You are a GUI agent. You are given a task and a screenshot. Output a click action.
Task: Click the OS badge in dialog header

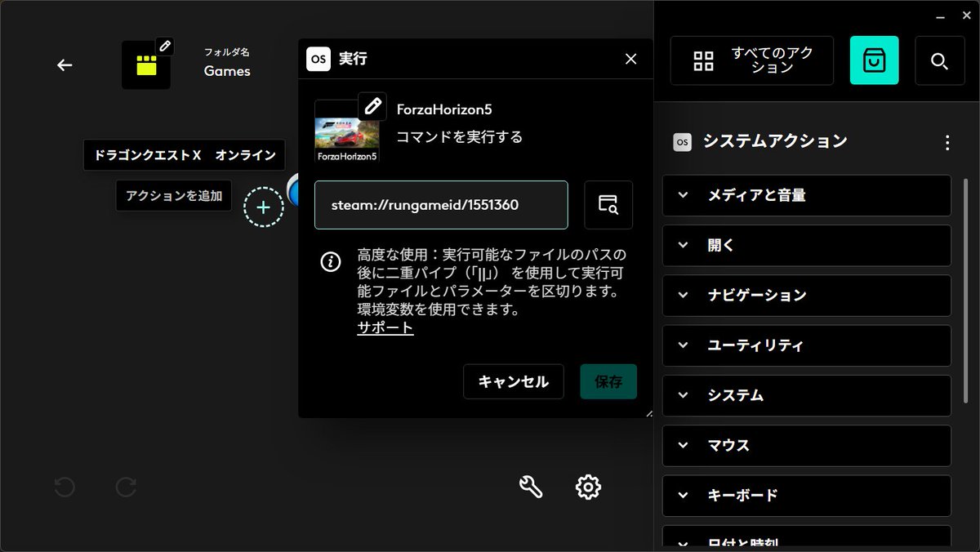[x=318, y=59]
